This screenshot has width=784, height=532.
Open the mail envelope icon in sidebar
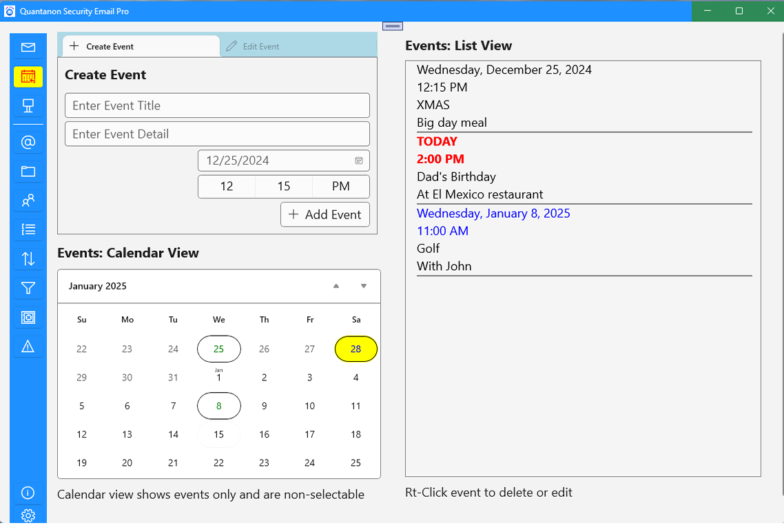[28, 48]
